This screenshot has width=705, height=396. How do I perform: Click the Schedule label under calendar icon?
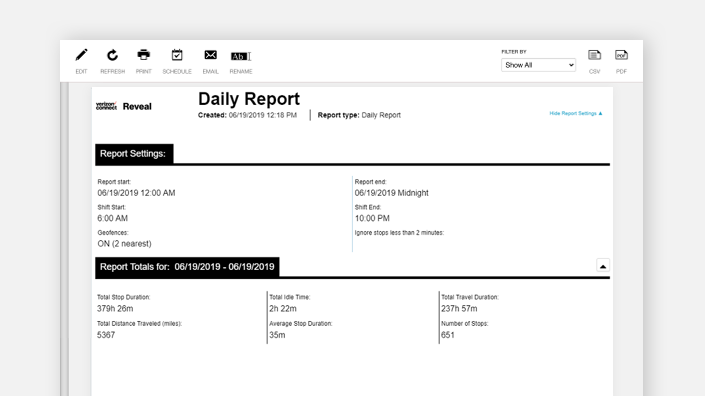(x=177, y=71)
